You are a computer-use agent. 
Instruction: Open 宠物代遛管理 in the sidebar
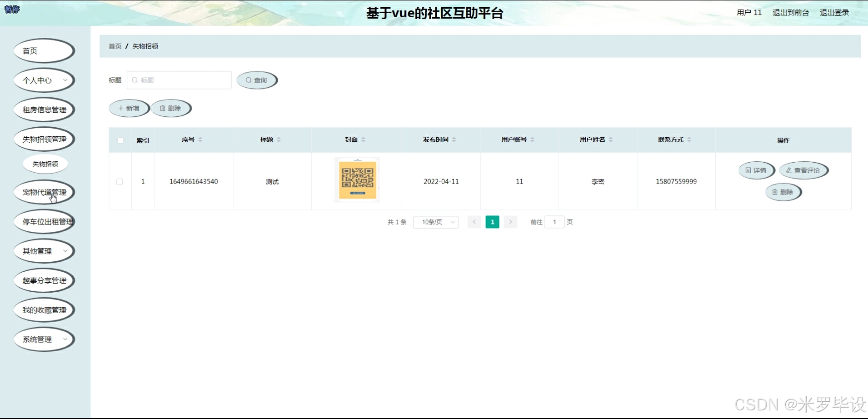pyautogui.click(x=44, y=192)
